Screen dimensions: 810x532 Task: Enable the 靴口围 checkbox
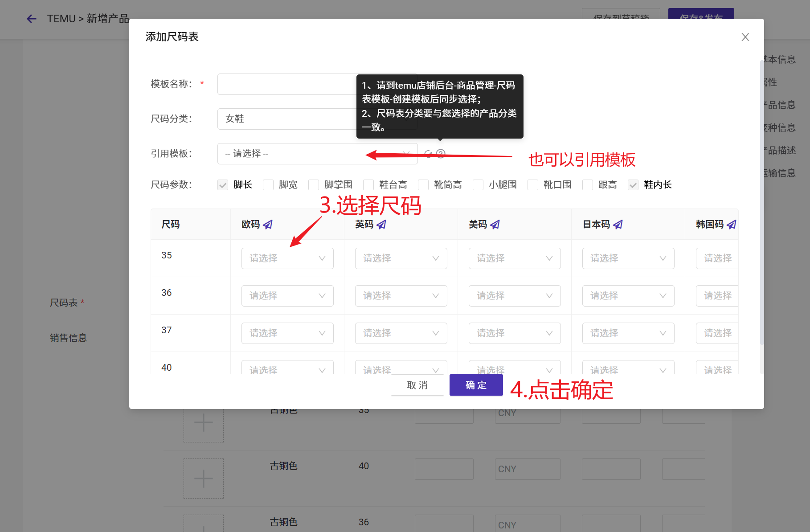(x=533, y=185)
